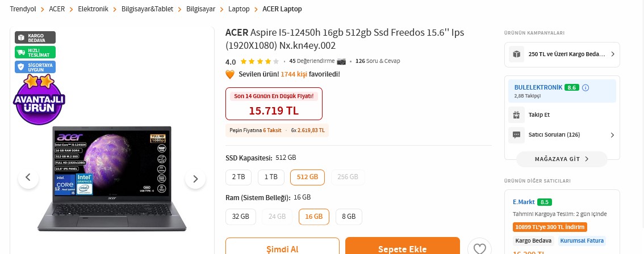Click the laptop product image
This screenshot has height=254, width=644.
click(112, 179)
